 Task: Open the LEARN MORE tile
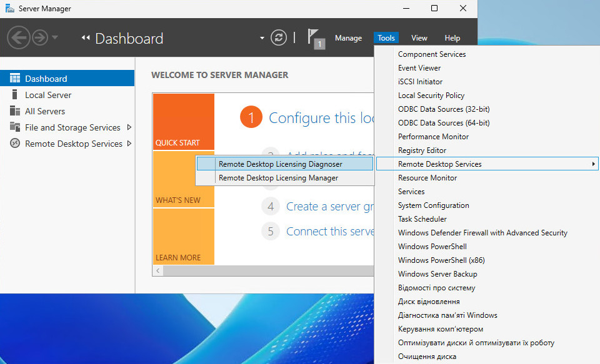[x=184, y=237]
